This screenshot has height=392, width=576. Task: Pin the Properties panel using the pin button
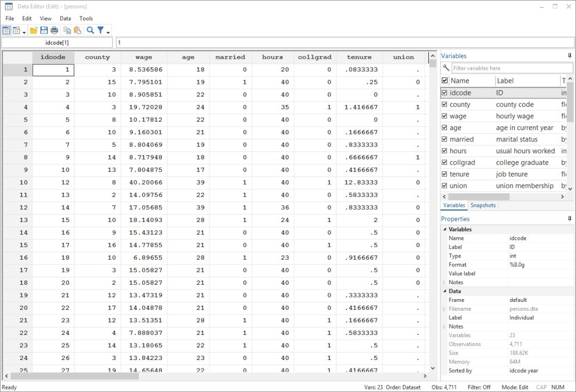click(x=569, y=219)
